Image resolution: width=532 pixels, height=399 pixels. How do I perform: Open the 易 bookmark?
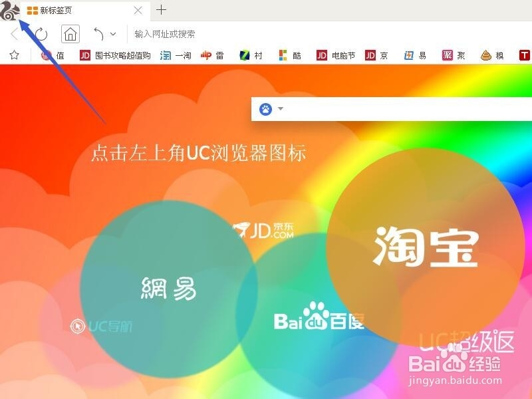point(415,55)
